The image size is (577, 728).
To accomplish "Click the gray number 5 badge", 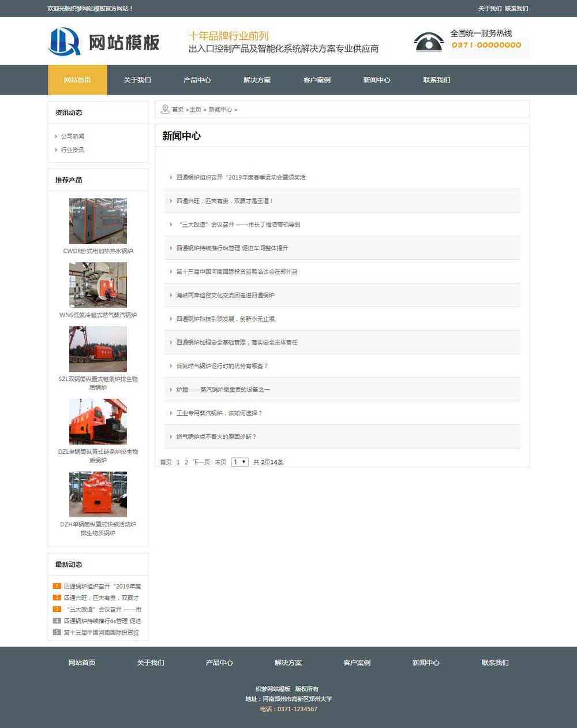I will click(57, 632).
